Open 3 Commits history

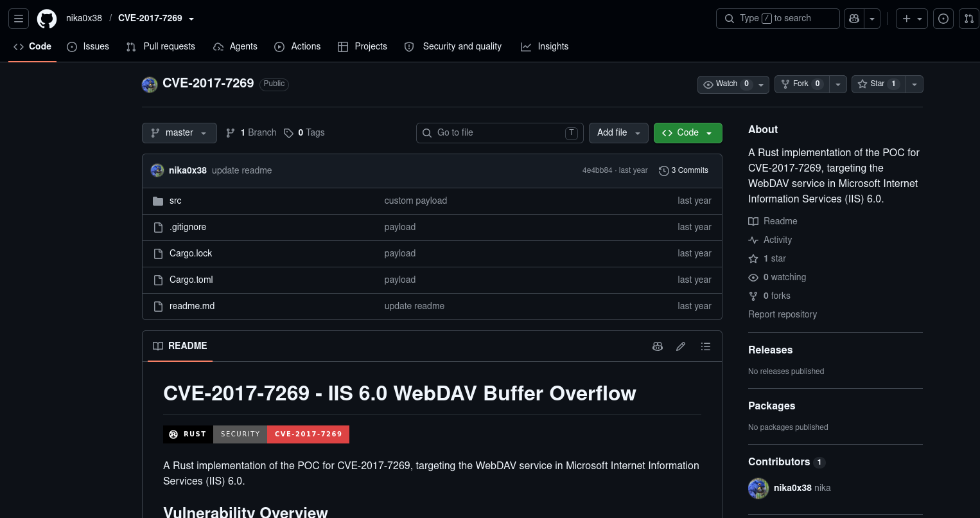point(683,170)
